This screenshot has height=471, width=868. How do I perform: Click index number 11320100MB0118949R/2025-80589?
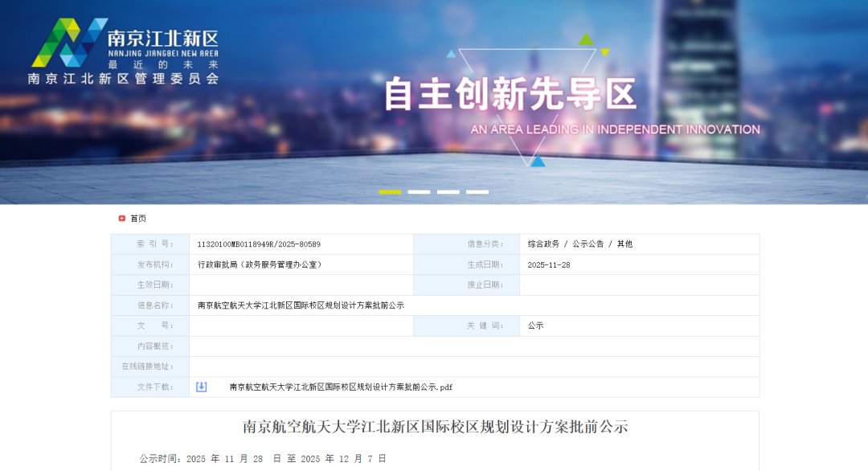coord(259,244)
